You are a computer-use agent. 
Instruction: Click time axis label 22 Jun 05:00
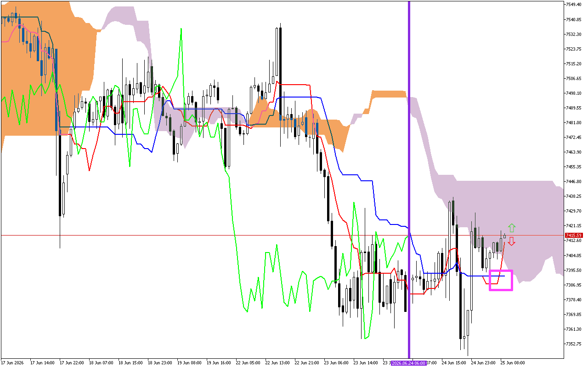249,363
